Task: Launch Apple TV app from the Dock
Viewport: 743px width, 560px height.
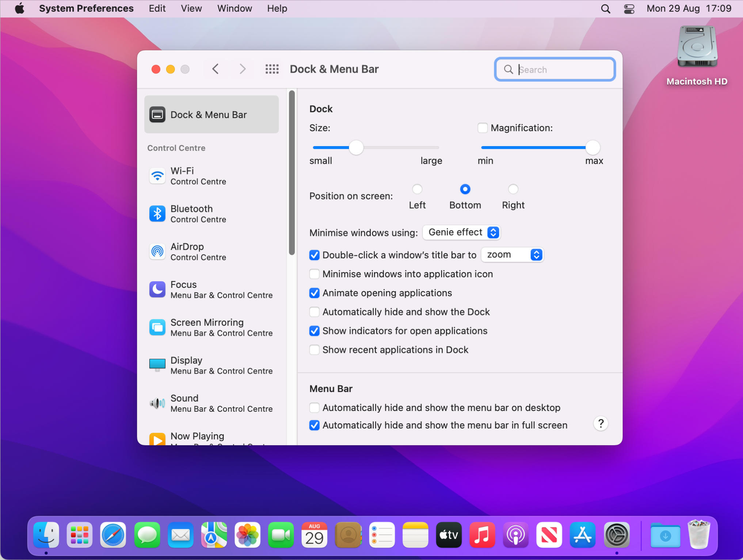Action: pos(449,535)
